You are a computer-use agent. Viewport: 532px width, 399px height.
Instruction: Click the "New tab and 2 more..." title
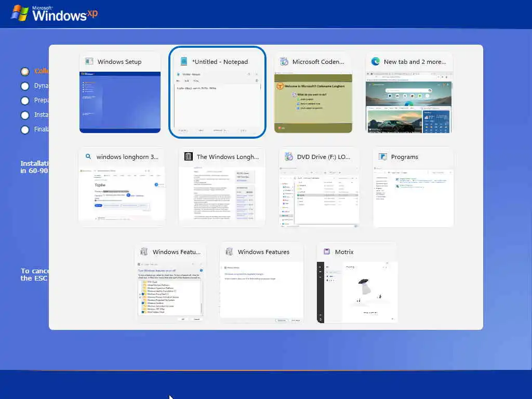(415, 62)
